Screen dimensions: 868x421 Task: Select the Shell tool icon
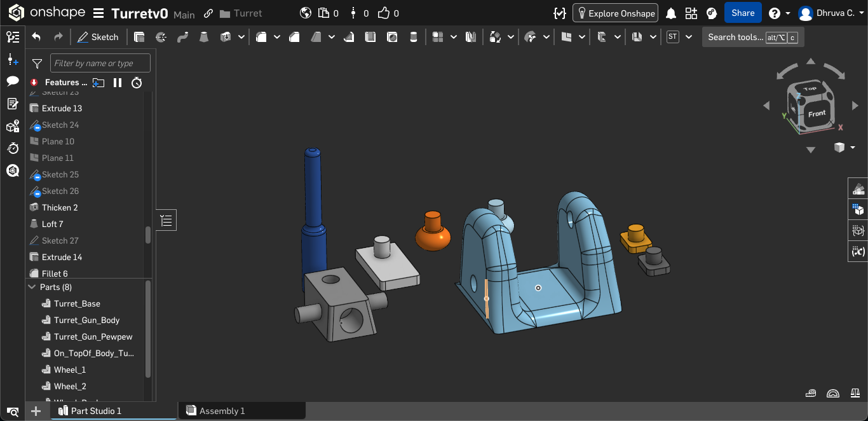click(x=370, y=37)
